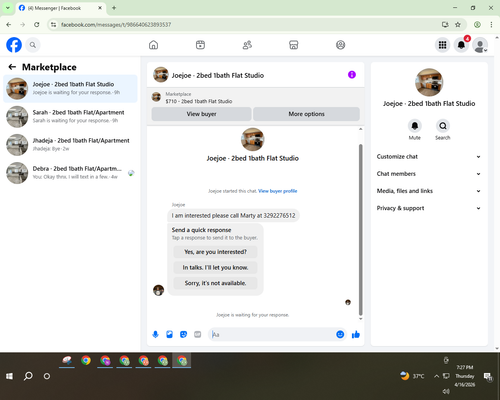
Task: Go to the Home feed icon
Action: click(x=153, y=45)
